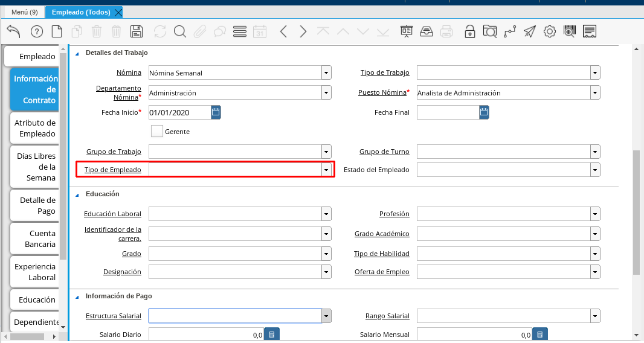The height and width of the screenshot is (343, 644).
Task: Open the Salario Diario calculator
Action: click(x=272, y=335)
